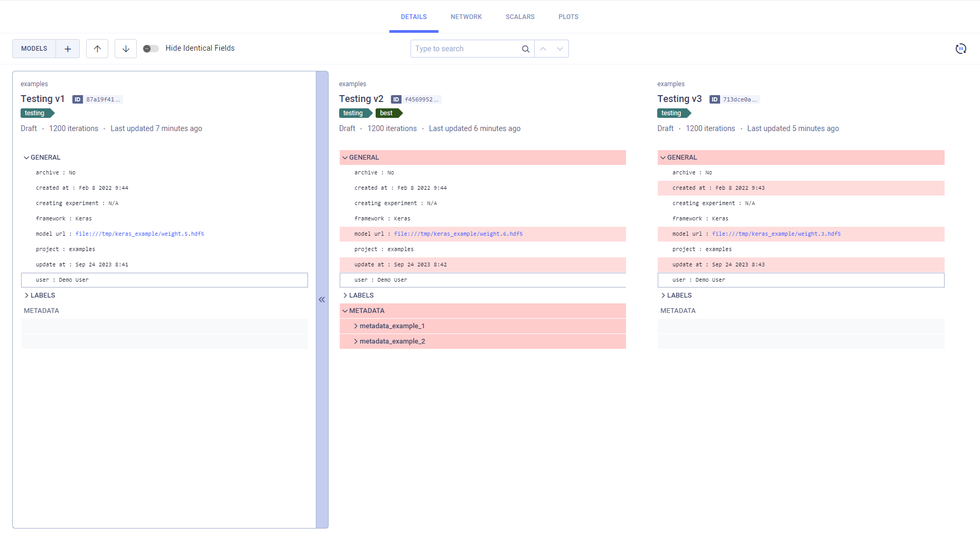This screenshot has height=537, width=980.
Task: Click the next search result chevron
Action: click(x=560, y=49)
